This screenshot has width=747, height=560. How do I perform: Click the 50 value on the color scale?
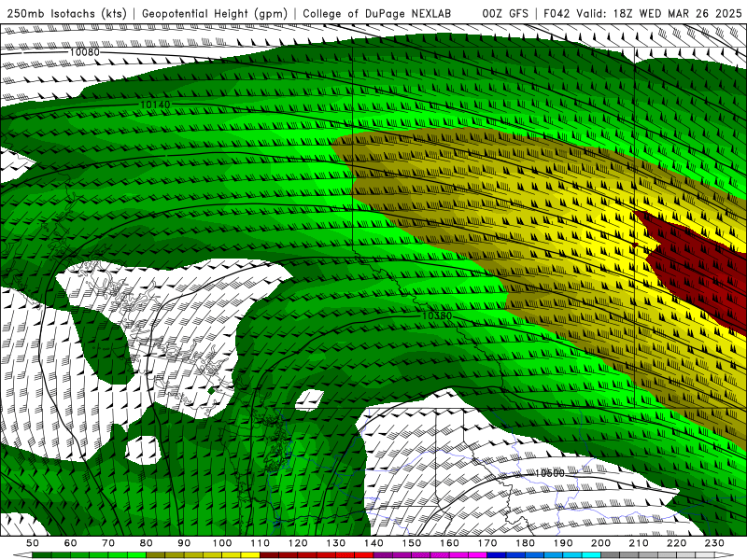point(33,543)
